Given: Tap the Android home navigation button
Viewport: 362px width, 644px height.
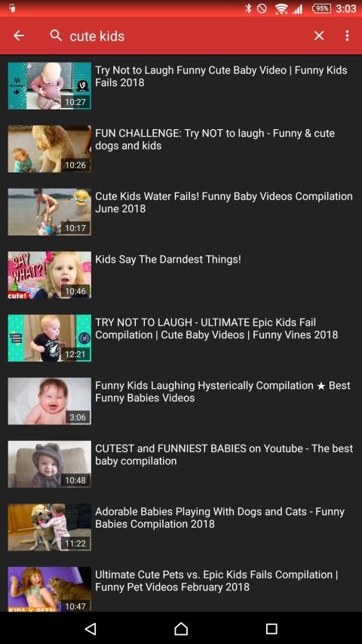Looking at the screenshot, I should 181,628.
